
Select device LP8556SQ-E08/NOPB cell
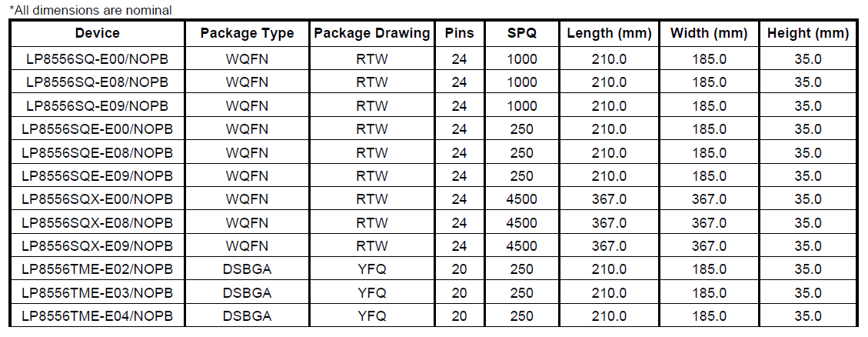pyautogui.click(x=98, y=82)
